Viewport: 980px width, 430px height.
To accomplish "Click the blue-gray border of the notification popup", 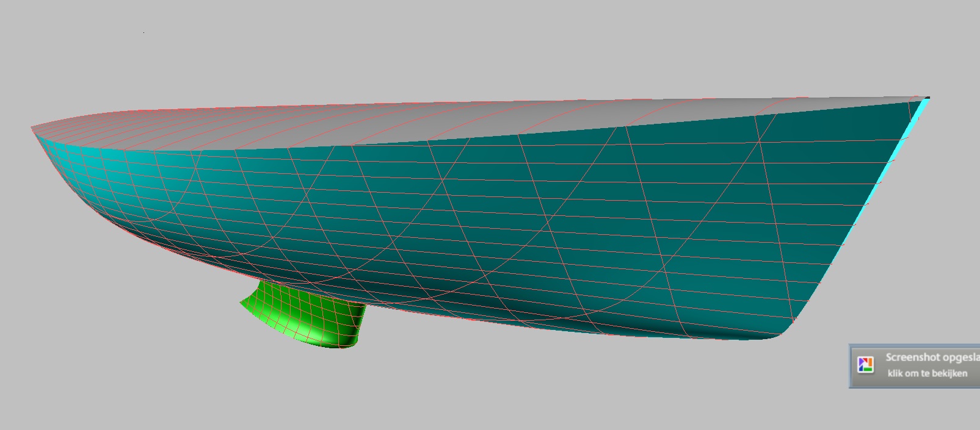I will pos(850,366).
